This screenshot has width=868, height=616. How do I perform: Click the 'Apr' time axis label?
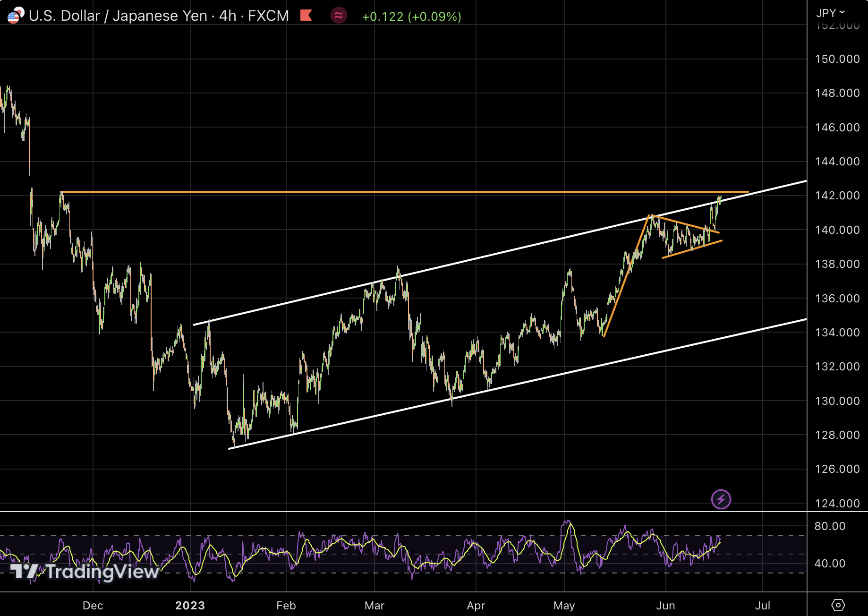tap(476, 606)
